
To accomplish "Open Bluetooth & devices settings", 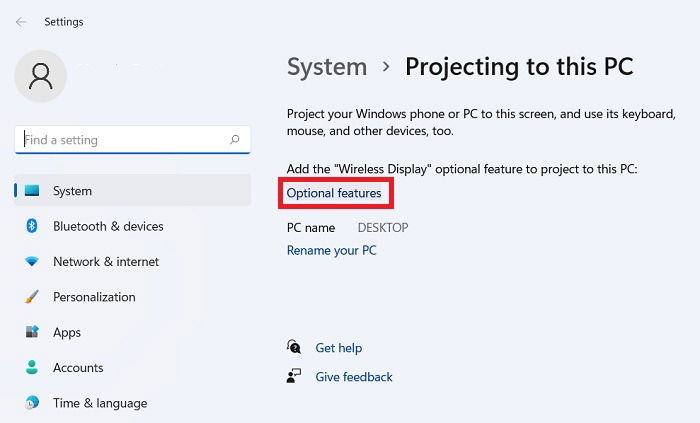I will (x=108, y=226).
